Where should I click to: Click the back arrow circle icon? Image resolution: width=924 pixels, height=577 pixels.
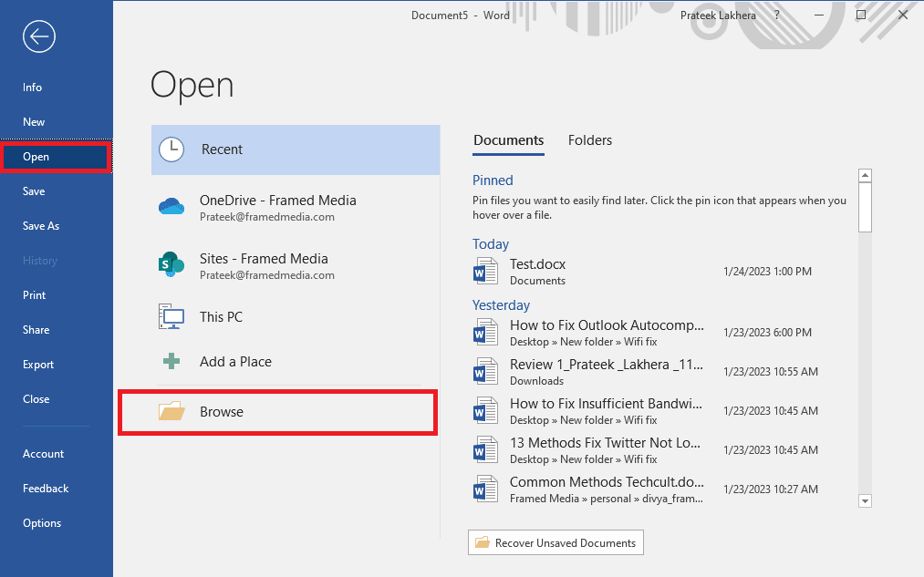click(39, 36)
